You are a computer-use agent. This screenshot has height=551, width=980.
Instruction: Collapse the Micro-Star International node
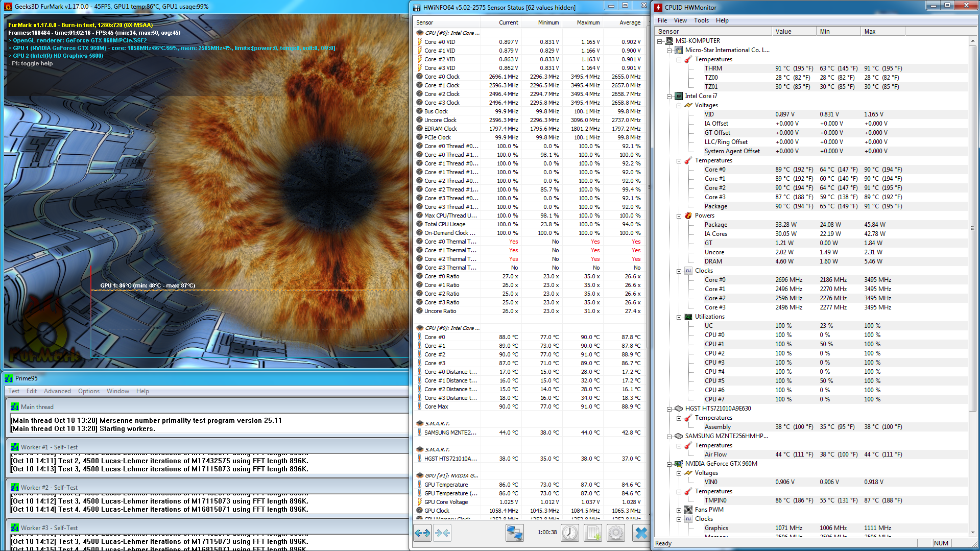pos(669,50)
